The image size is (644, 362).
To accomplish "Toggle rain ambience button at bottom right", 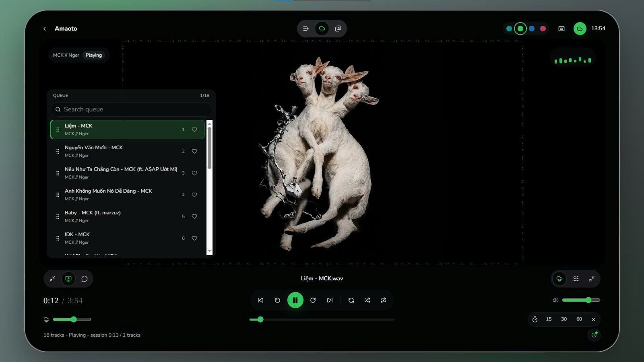I will point(559,279).
